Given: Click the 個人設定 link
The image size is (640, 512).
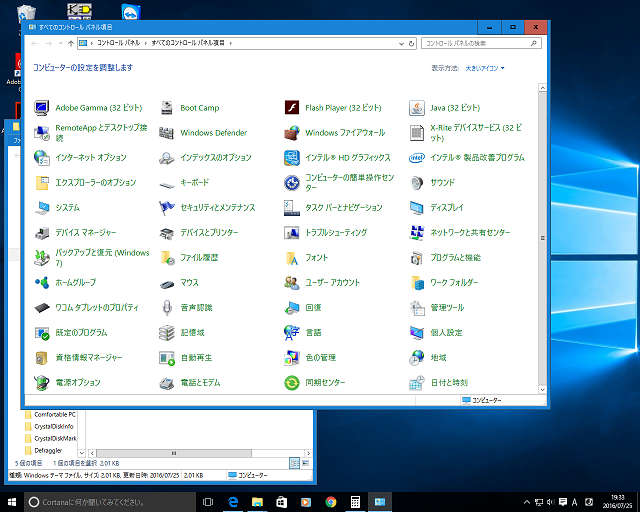Looking at the screenshot, I should coord(446,332).
